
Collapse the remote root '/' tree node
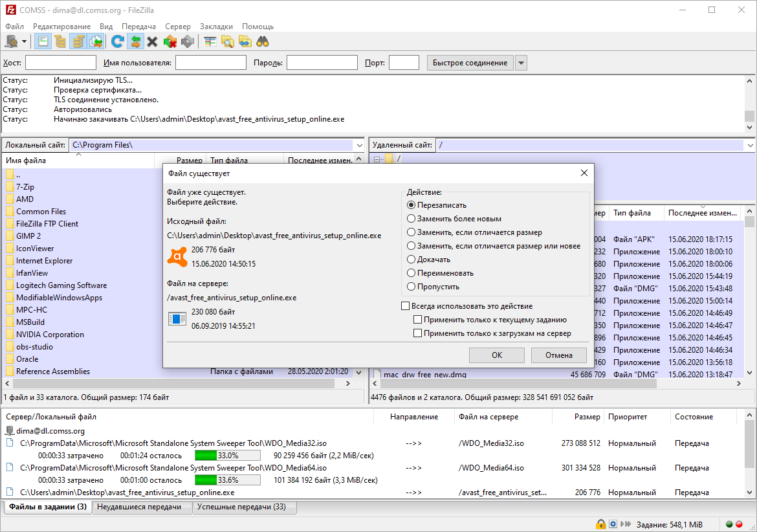click(377, 159)
